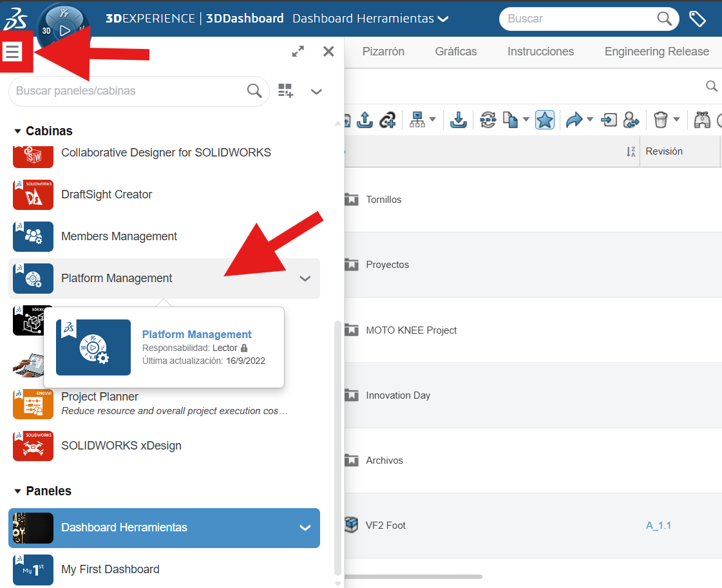The width and height of the screenshot is (722, 588).
Task: Click the trash delete icon
Action: pyautogui.click(x=661, y=120)
